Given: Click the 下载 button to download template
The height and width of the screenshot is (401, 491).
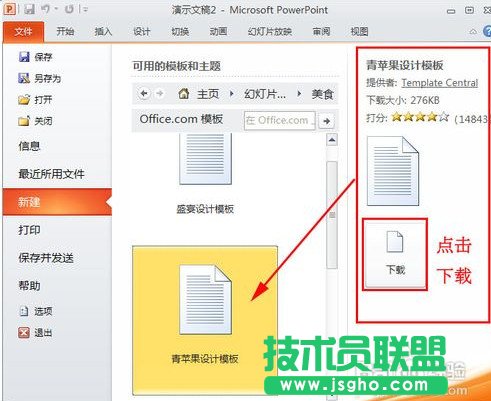Looking at the screenshot, I should pyautogui.click(x=395, y=254).
